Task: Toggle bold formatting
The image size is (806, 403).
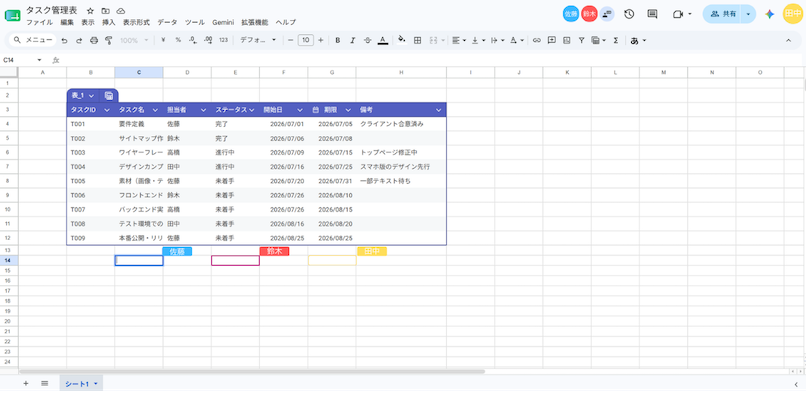Action: click(338, 40)
